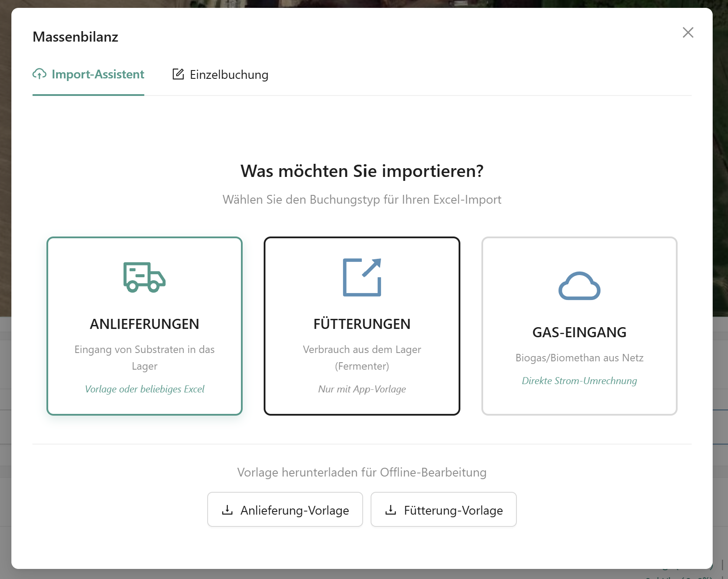Switch to the Import-Assistent tab
The height and width of the screenshot is (579, 728).
tap(97, 74)
